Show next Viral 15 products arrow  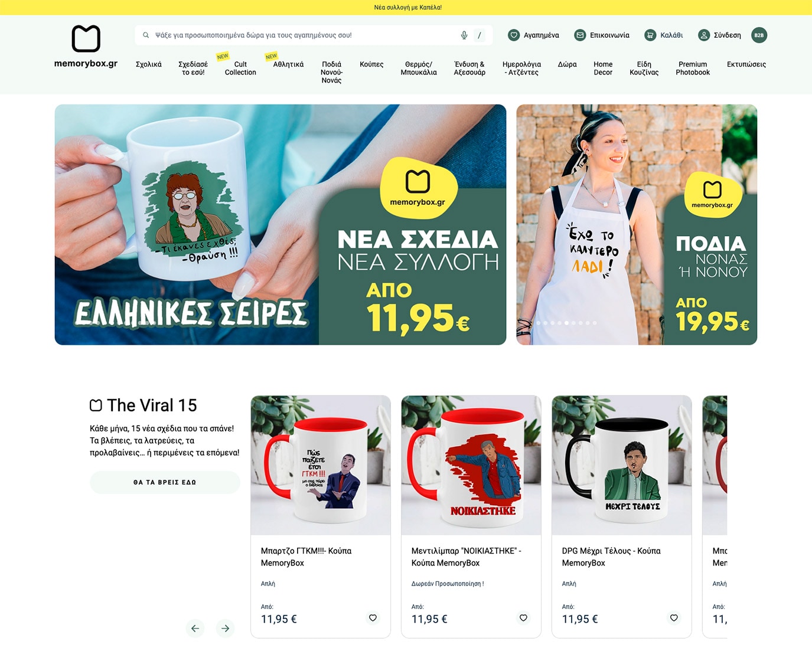(225, 629)
